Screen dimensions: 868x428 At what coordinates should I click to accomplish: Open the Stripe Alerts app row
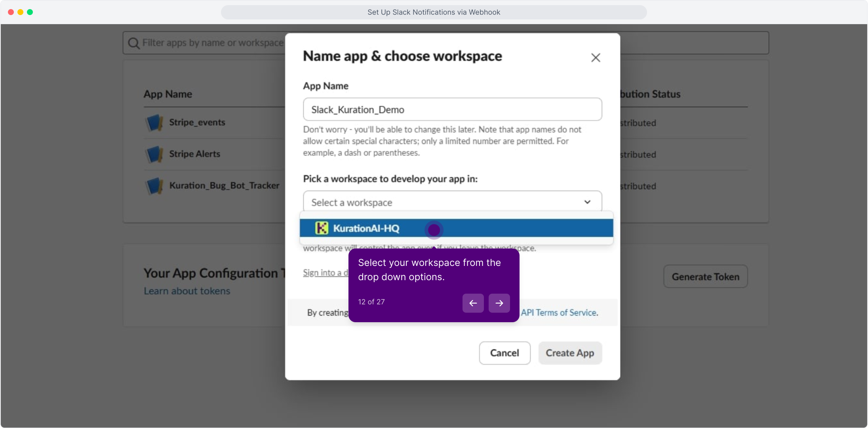point(214,154)
